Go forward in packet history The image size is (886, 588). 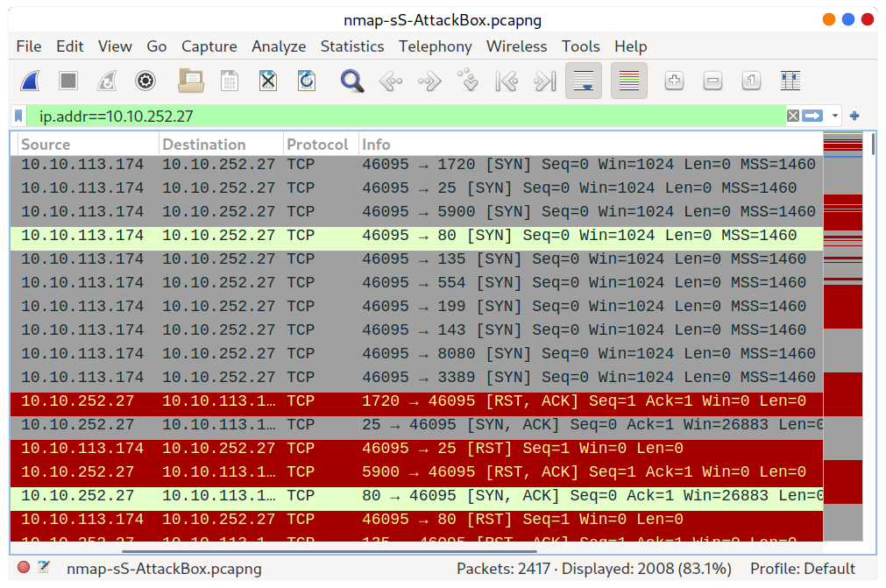(x=429, y=81)
